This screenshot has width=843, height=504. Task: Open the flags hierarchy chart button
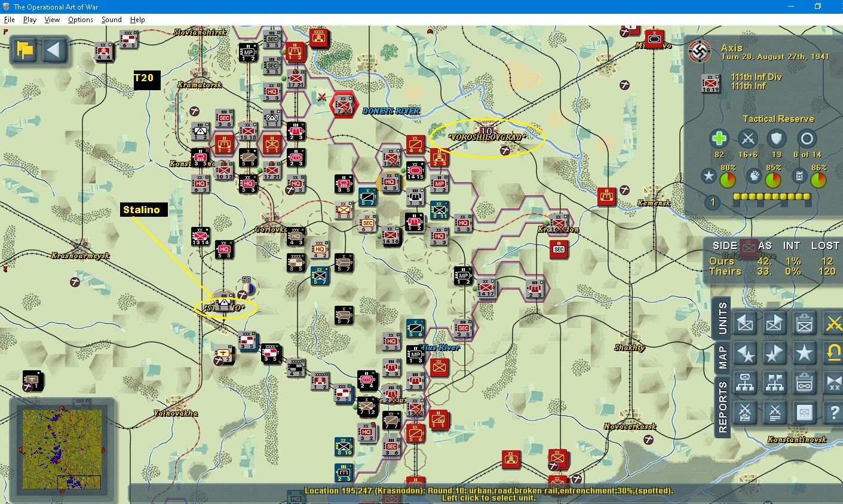coord(775,383)
